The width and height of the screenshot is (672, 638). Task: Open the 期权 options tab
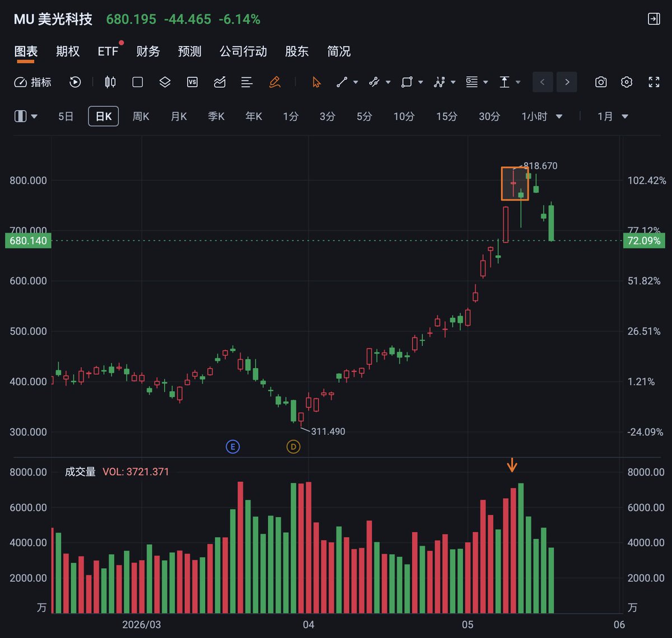tap(68, 51)
